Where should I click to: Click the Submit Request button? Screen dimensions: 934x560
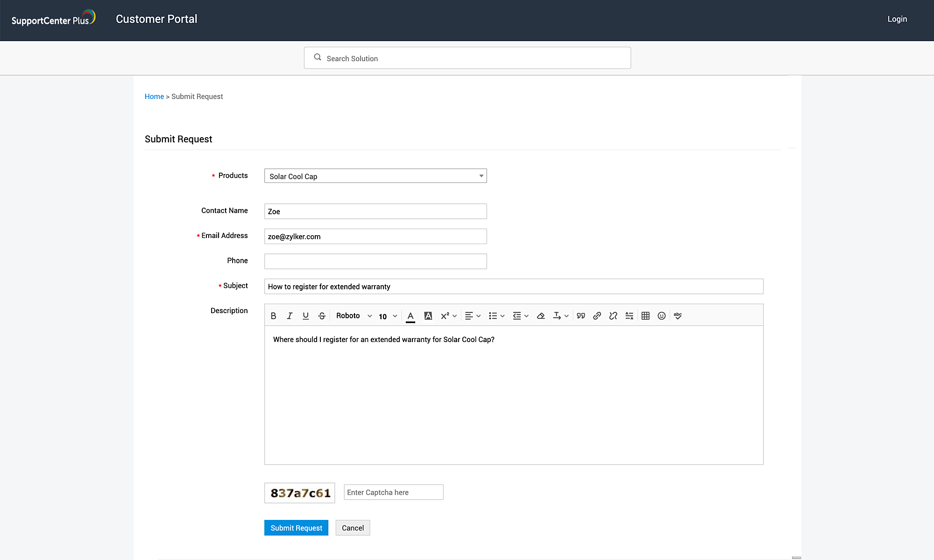pyautogui.click(x=296, y=528)
